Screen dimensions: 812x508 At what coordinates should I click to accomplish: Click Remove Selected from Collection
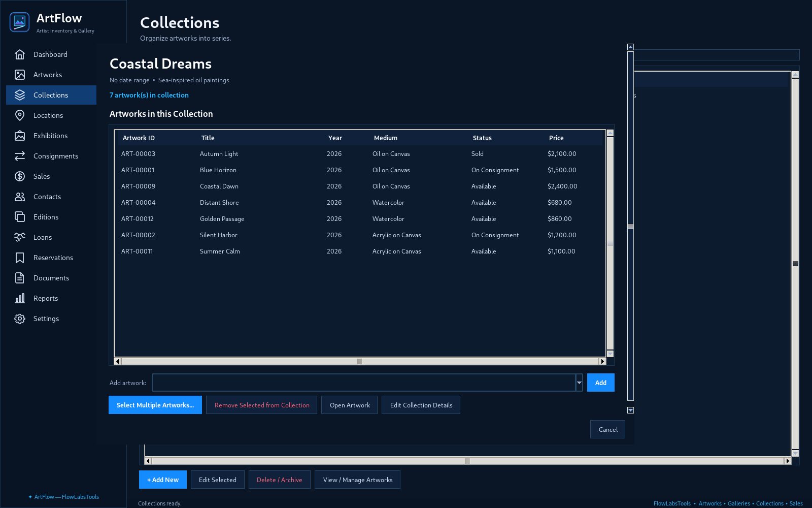pyautogui.click(x=262, y=405)
